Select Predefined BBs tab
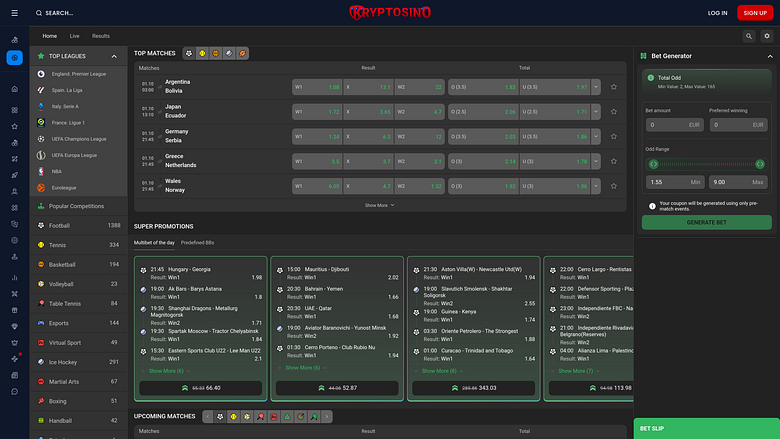780x439 pixels. pos(197,243)
